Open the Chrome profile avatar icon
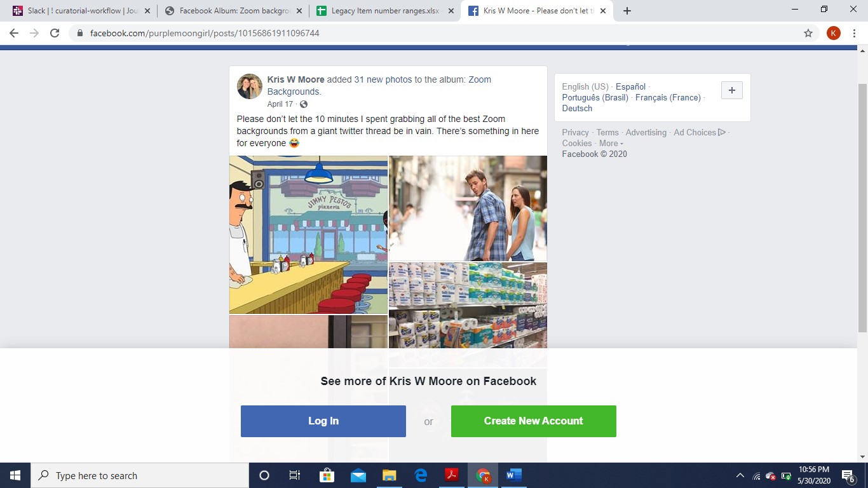The height and width of the screenshot is (488, 868). click(x=833, y=33)
